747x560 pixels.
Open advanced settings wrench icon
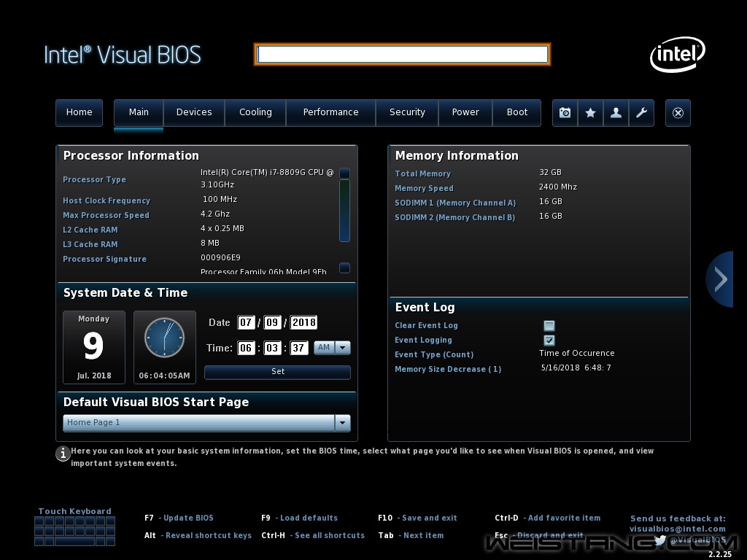pyautogui.click(x=641, y=113)
